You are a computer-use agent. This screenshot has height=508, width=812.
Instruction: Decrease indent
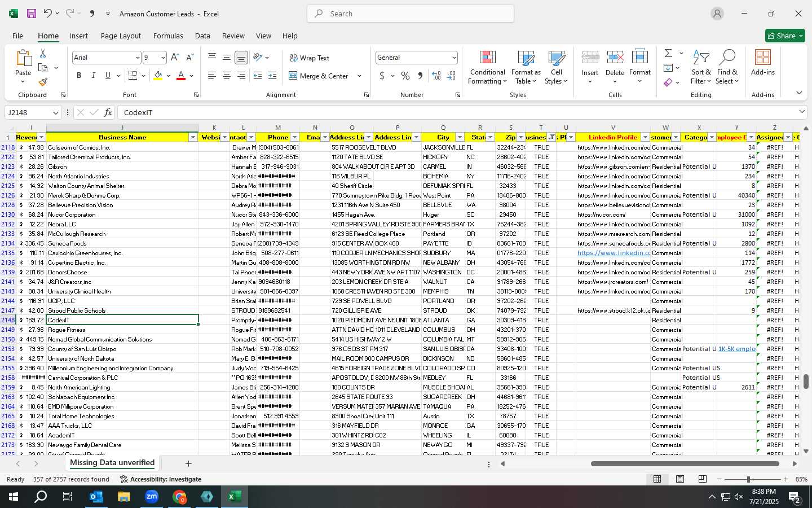[258, 76]
